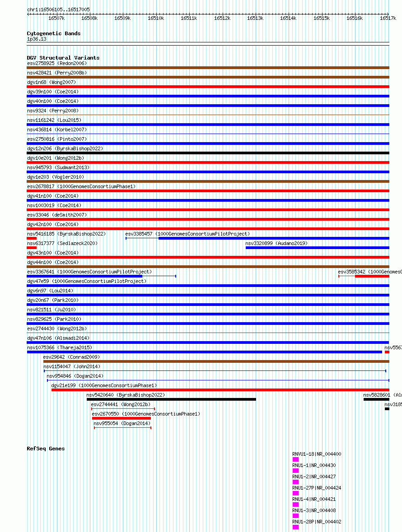Click the 16507k ruler tick label
This screenshot has height=532, width=402.
pos(56,19)
